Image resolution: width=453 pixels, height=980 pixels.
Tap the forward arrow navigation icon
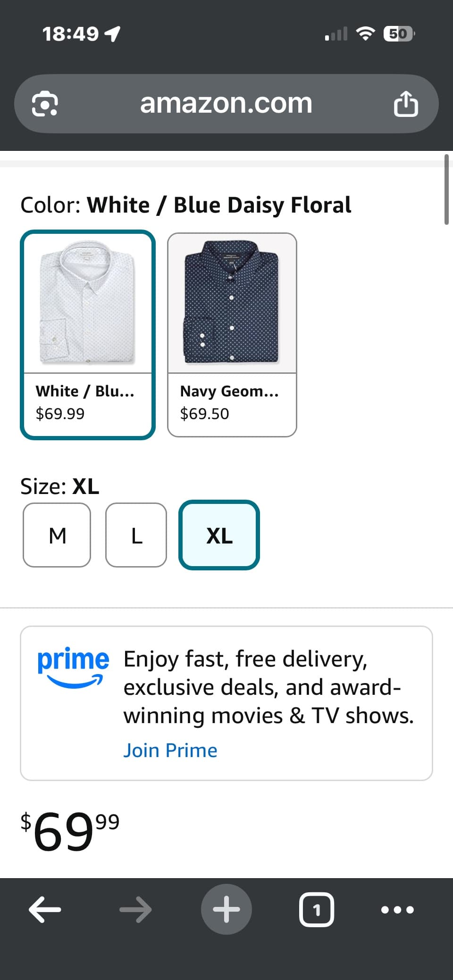135,909
